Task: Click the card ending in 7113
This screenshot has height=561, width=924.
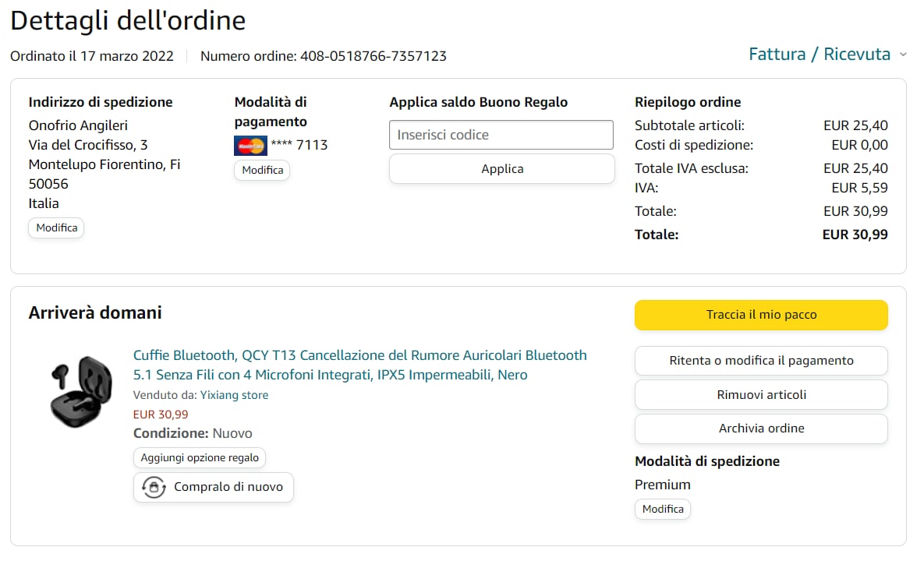Action: click(x=299, y=145)
